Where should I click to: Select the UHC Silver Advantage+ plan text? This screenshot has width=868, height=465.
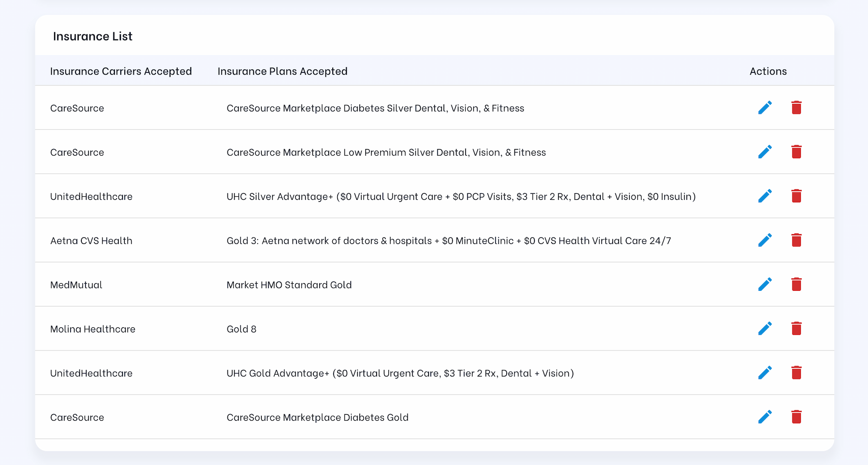[461, 197]
